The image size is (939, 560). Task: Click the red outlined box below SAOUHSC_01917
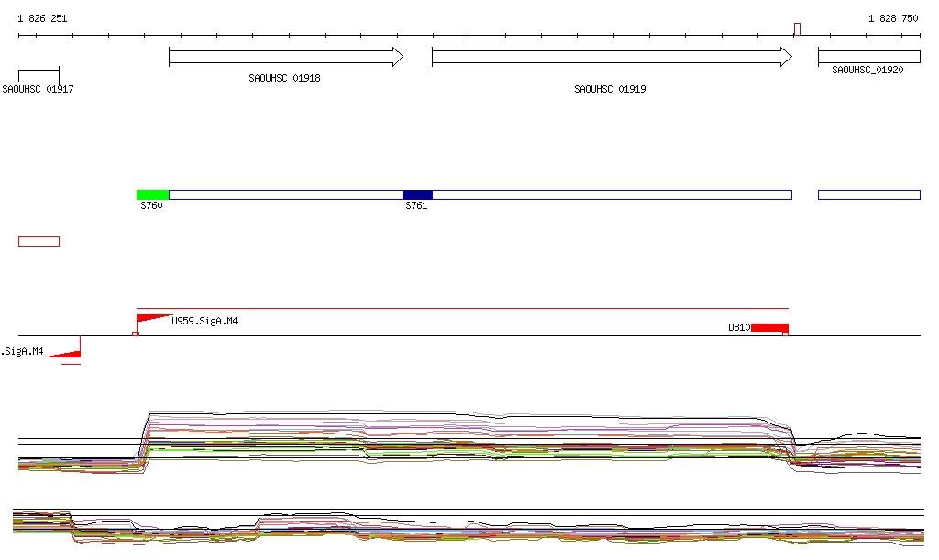[39, 241]
